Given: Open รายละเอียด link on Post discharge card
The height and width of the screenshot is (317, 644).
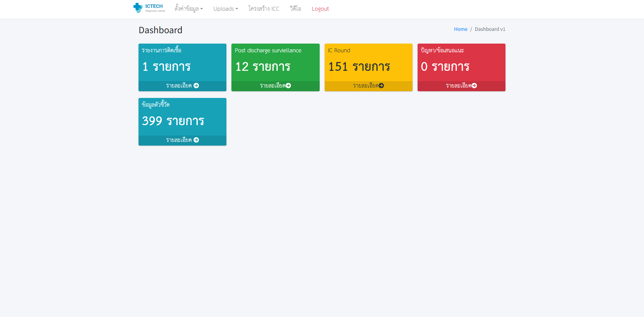Looking at the screenshot, I should point(272,86).
